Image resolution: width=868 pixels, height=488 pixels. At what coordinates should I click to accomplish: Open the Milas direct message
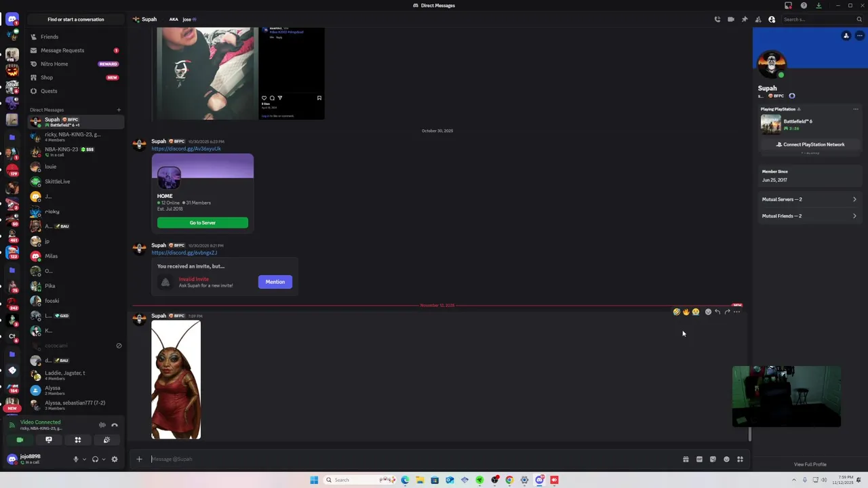(76, 256)
